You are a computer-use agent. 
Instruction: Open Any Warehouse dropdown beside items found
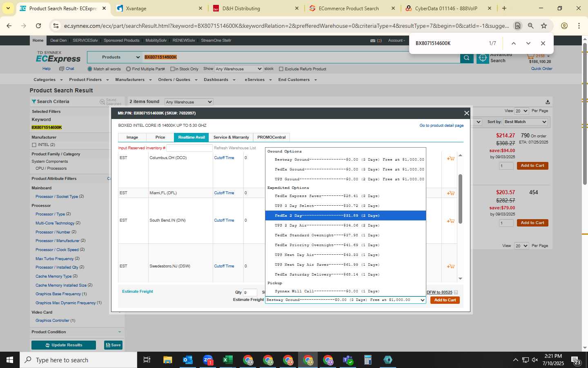[189, 102]
